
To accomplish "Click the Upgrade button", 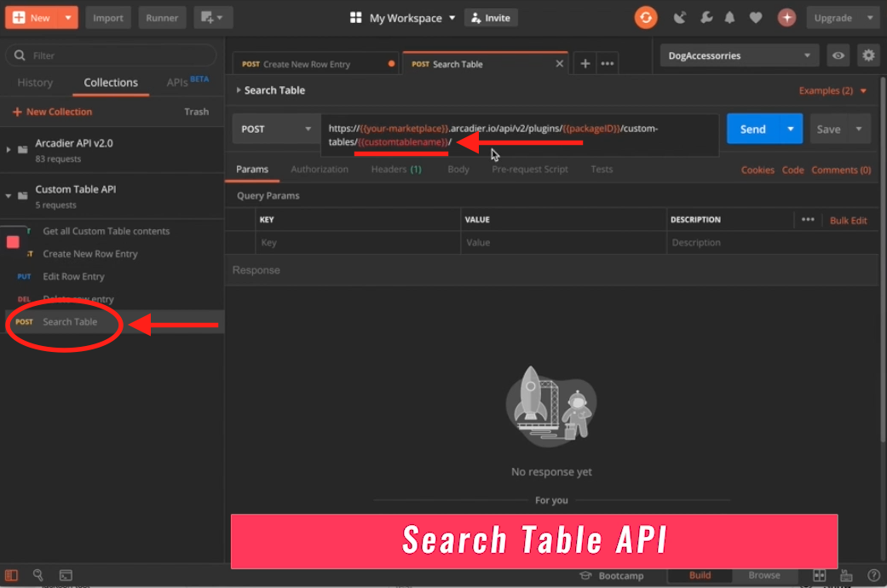I will (832, 18).
